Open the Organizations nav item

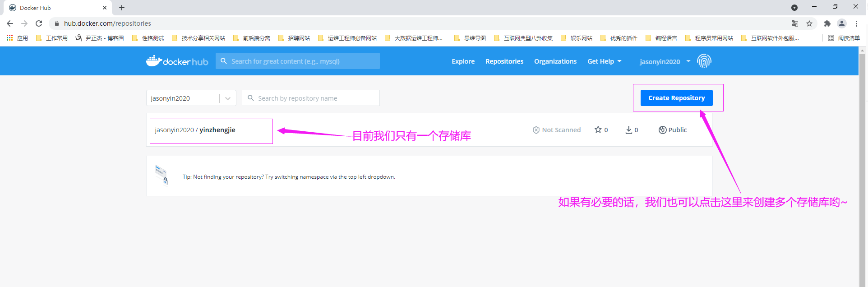(x=555, y=61)
